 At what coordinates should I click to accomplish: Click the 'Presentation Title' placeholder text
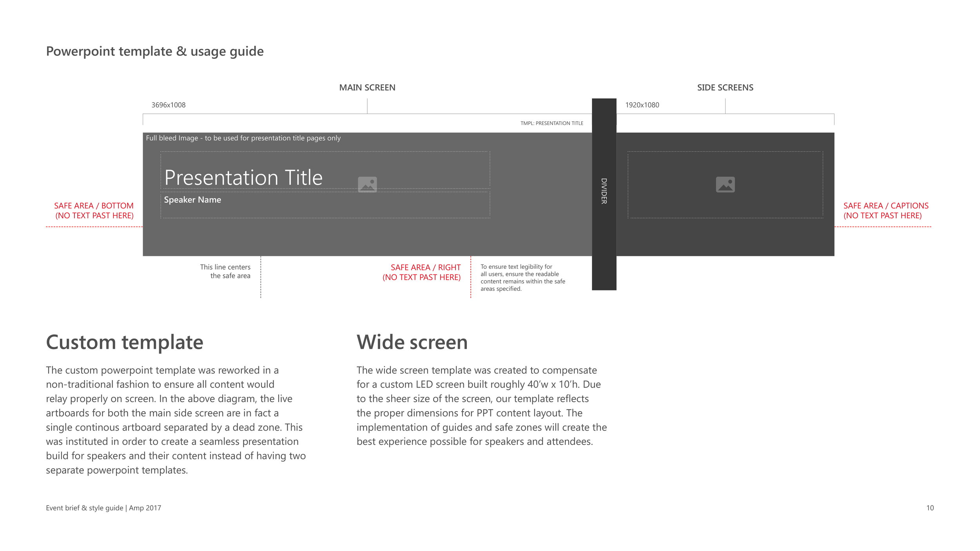243,178
